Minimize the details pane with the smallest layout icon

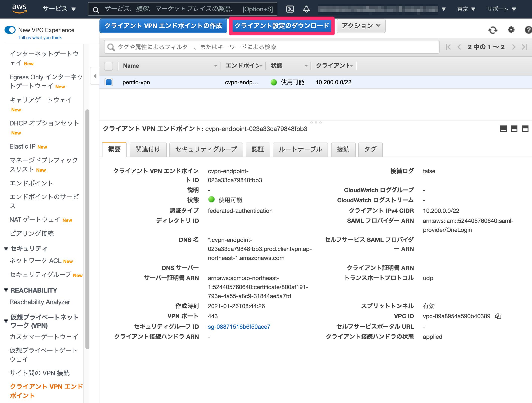tap(503, 129)
